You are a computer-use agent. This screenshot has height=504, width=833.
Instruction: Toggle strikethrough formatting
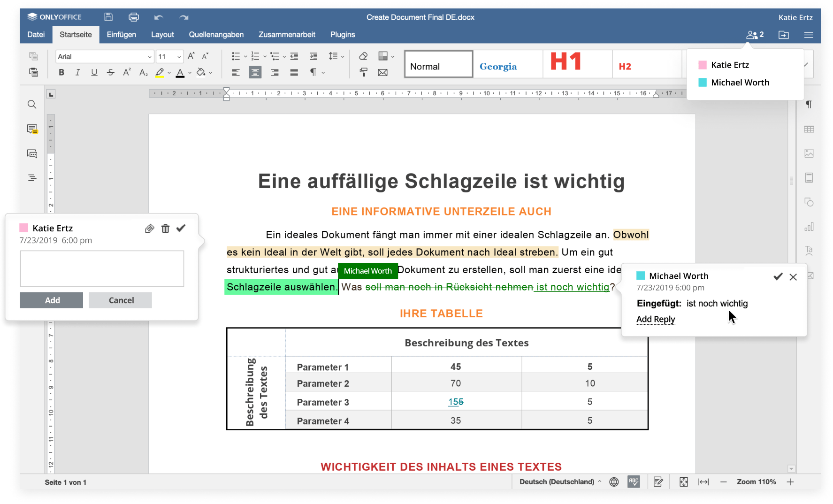(x=111, y=72)
